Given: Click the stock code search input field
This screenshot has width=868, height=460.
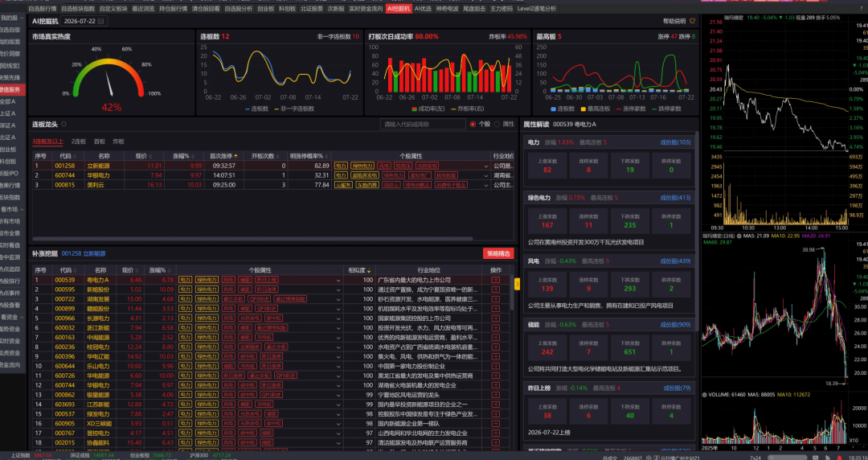Looking at the screenshot, I should (x=423, y=124).
